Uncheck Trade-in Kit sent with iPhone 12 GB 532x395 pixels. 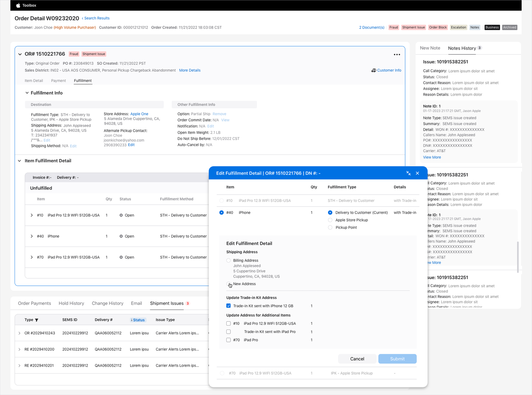point(228,306)
